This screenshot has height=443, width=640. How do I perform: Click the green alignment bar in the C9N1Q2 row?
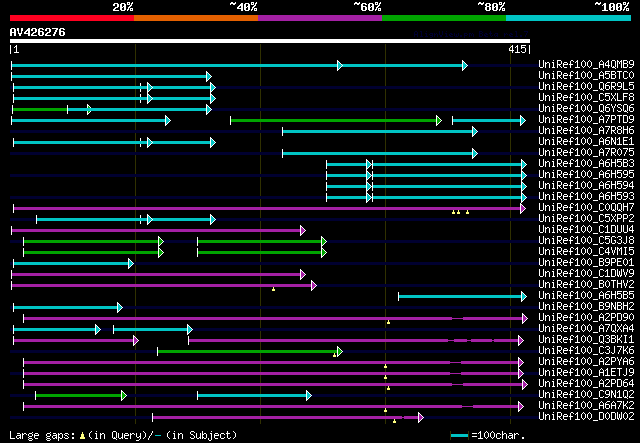[x=81, y=396]
